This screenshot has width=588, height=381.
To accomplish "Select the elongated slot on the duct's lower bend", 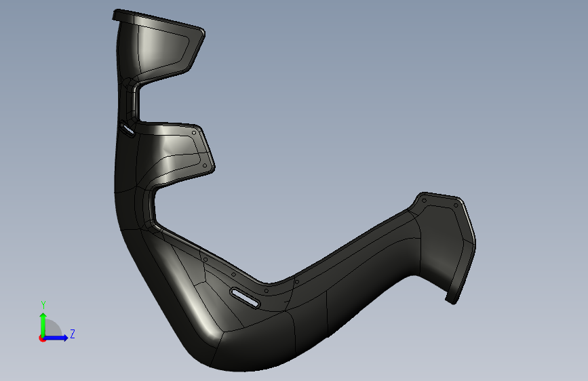I will coord(246,298).
